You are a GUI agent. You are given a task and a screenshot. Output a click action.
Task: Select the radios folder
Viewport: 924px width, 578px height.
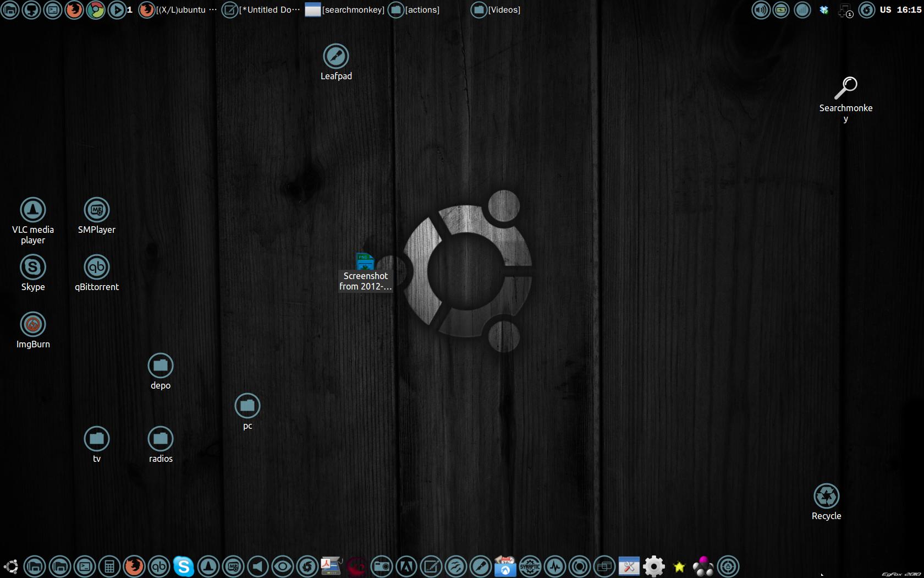[x=161, y=439]
